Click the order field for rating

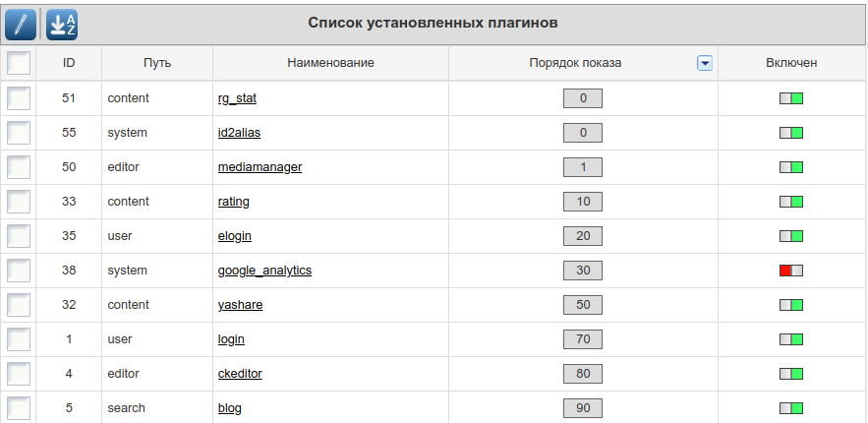tap(583, 202)
